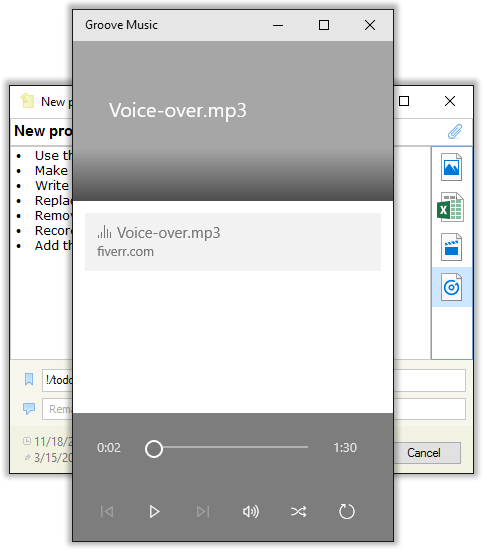
Task: Click the speech bubble remark icon in the note window
Action: [29, 409]
